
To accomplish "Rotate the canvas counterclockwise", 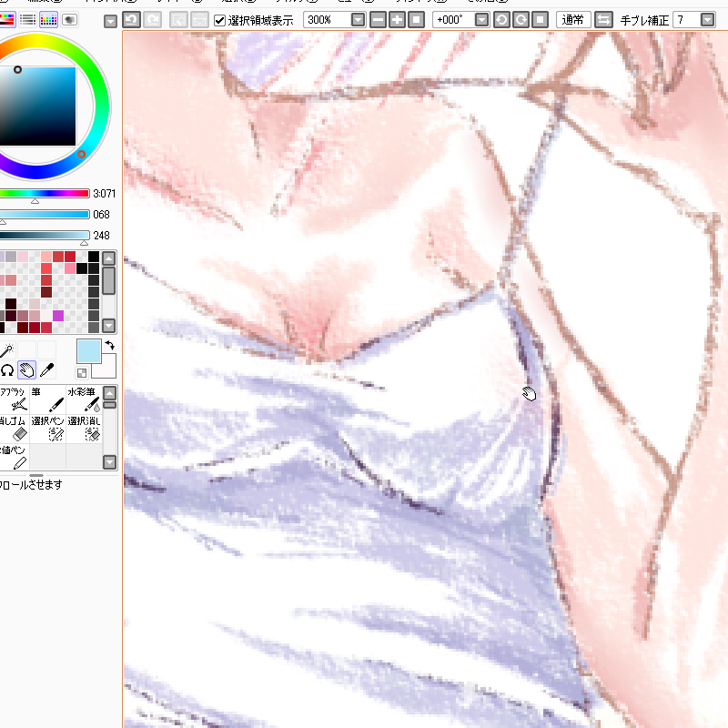I will (502, 20).
